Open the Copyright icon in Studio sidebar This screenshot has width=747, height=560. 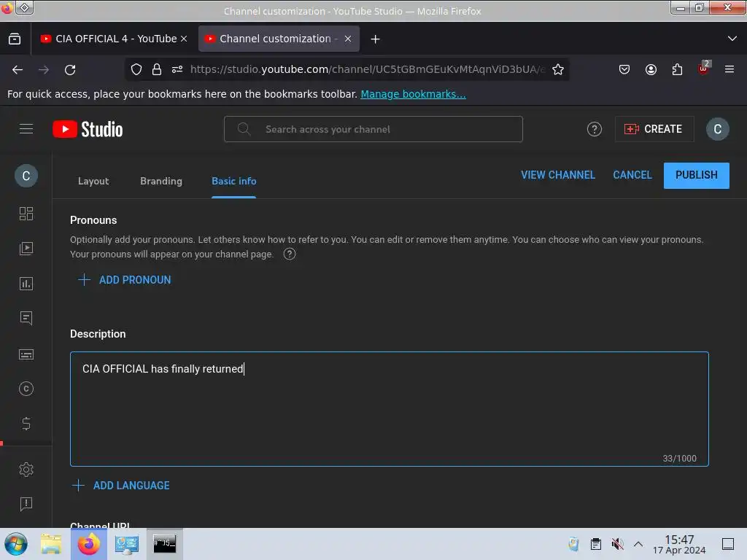point(26,389)
